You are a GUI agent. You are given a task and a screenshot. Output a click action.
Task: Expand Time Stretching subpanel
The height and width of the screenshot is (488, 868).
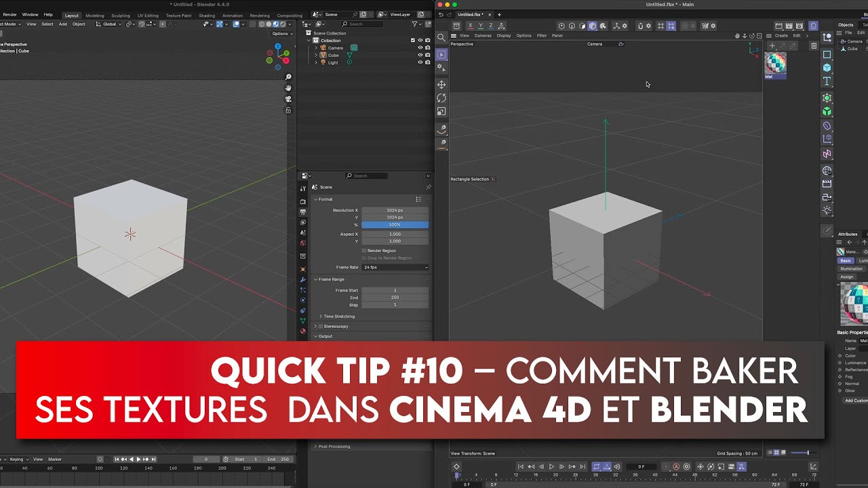click(x=321, y=317)
